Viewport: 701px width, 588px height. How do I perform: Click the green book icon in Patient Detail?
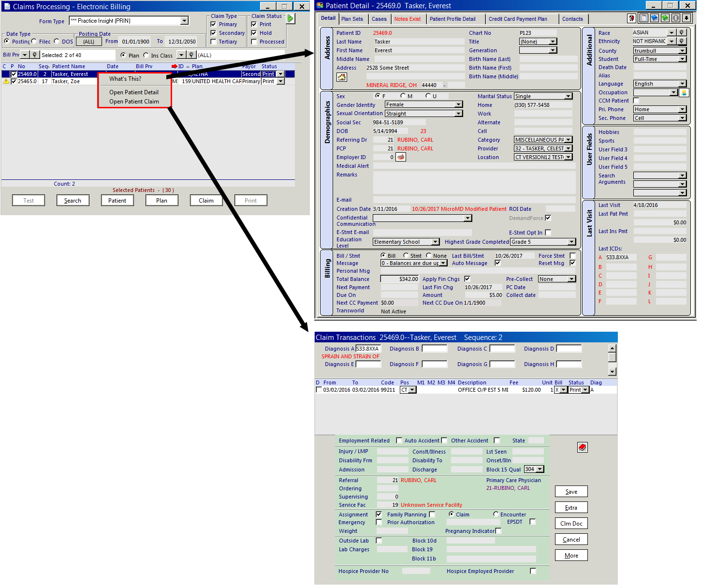pos(665,18)
